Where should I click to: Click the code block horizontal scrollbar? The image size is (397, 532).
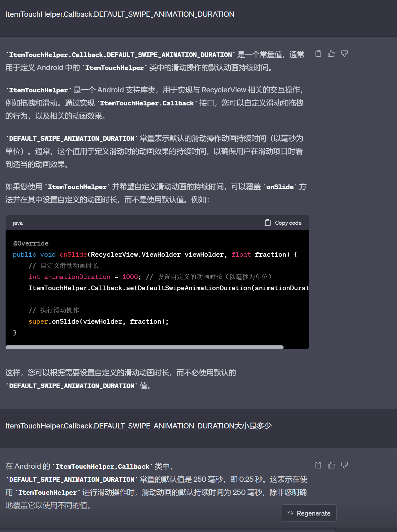pyautogui.click(x=144, y=347)
